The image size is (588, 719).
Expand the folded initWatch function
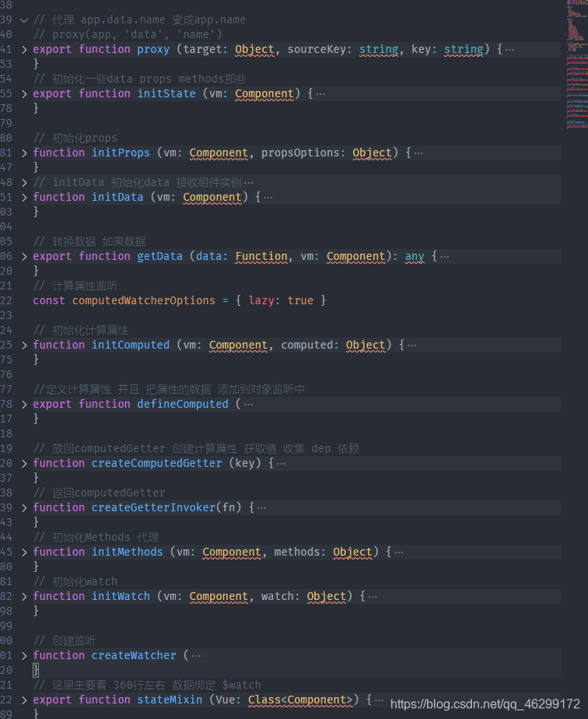pyautogui.click(x=24, y=597)
